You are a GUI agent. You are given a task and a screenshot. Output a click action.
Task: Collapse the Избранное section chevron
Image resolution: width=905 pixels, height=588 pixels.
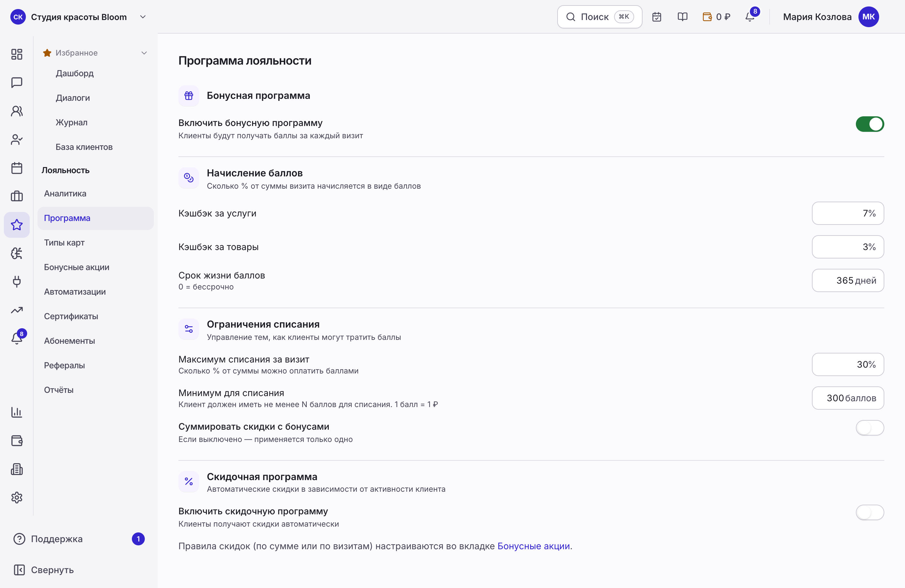[144, 53]
